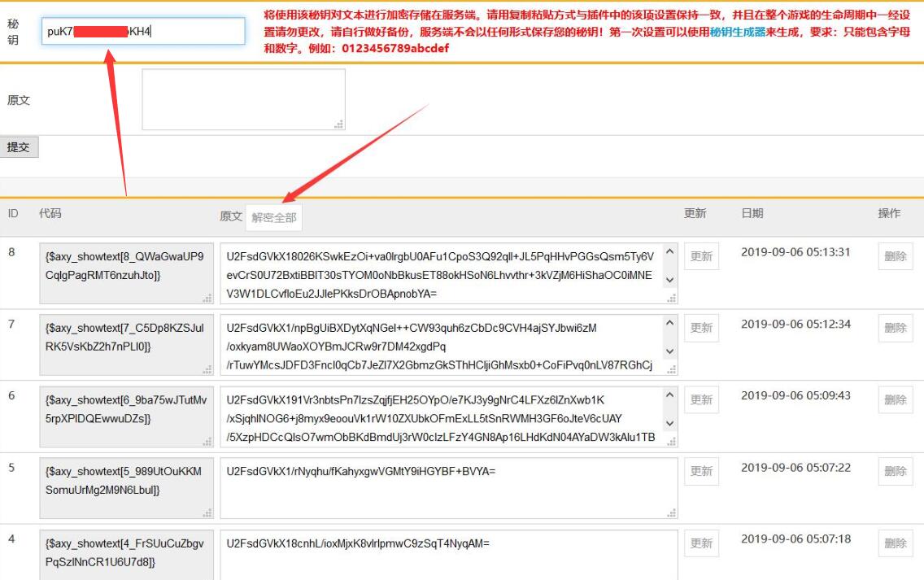Click the 解密全部 decrypt all button

274,217
